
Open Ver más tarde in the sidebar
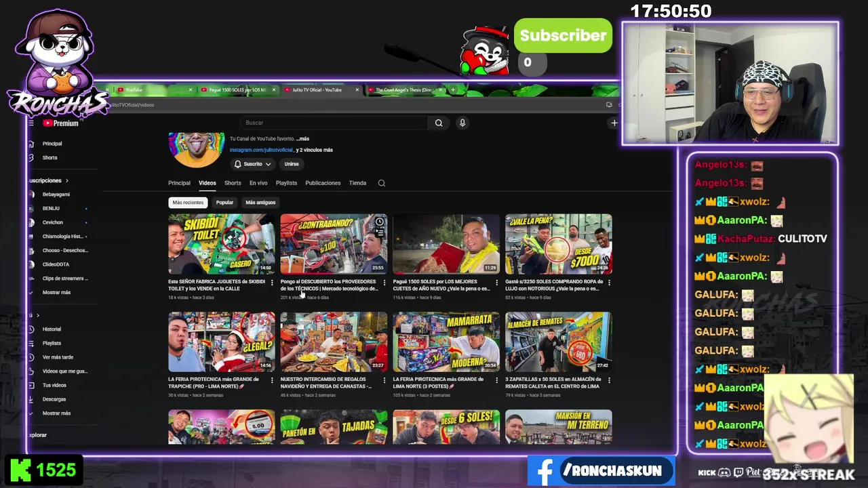[x=58, y=357]
